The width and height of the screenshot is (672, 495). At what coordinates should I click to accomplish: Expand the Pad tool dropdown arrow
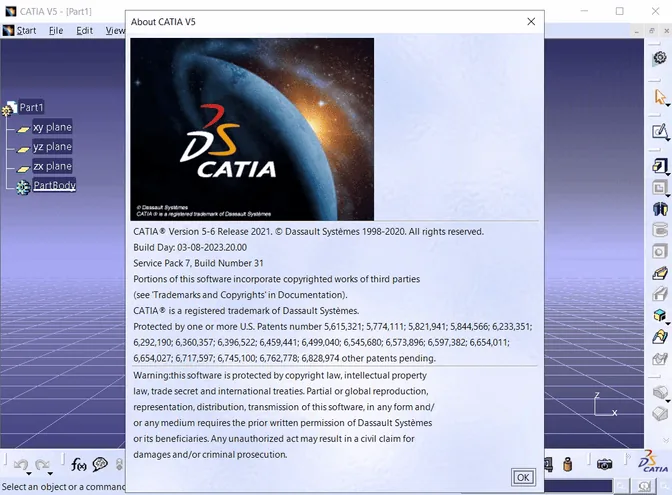pyautogui.click(x=668, y=174)
